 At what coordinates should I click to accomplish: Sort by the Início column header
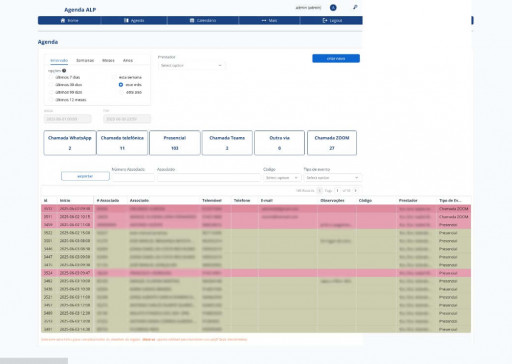tap(65, 201)
